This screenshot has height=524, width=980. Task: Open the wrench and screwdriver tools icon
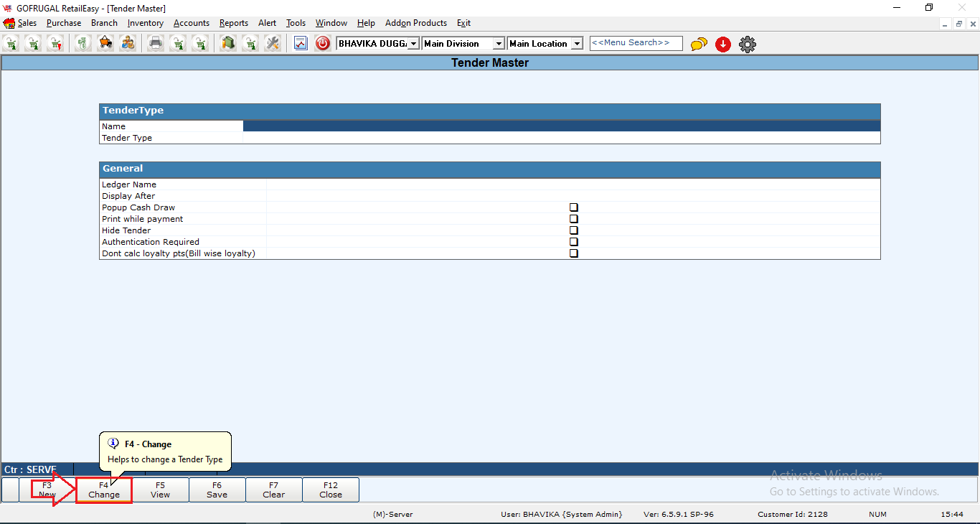(x=273, y=44)
